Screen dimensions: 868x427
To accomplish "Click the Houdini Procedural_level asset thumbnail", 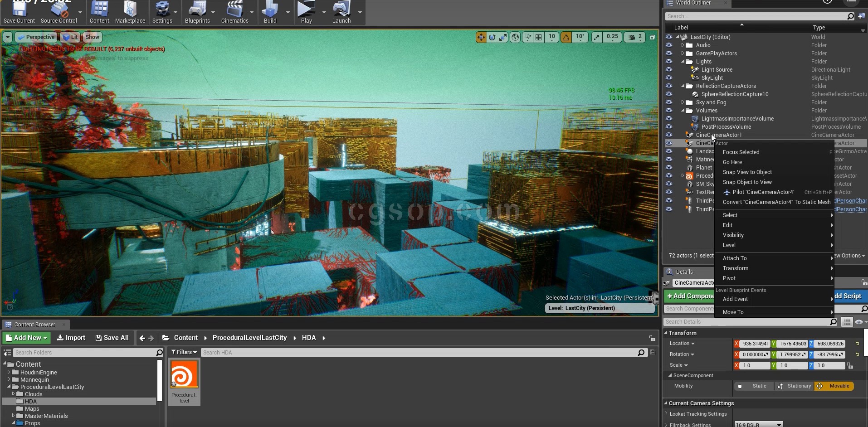I will [x=184, y=374].
